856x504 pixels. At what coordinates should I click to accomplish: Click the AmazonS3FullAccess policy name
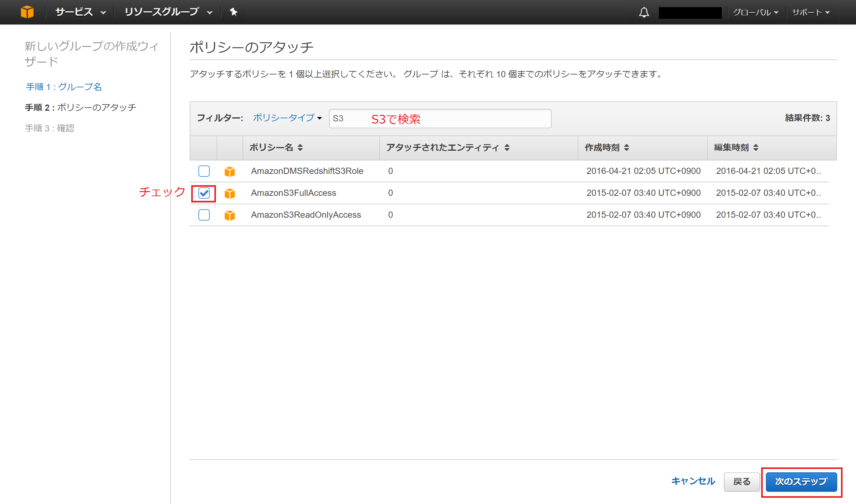[294, 193]
